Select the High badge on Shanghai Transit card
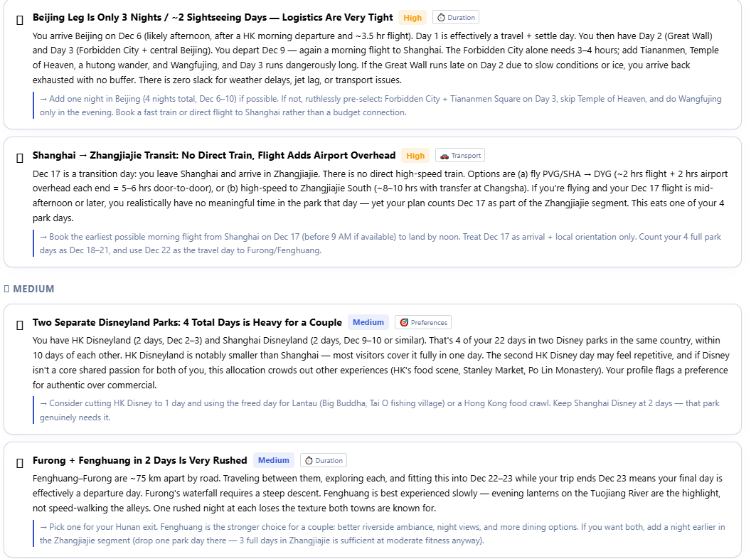Screen dimensions: 756x559 415,156
